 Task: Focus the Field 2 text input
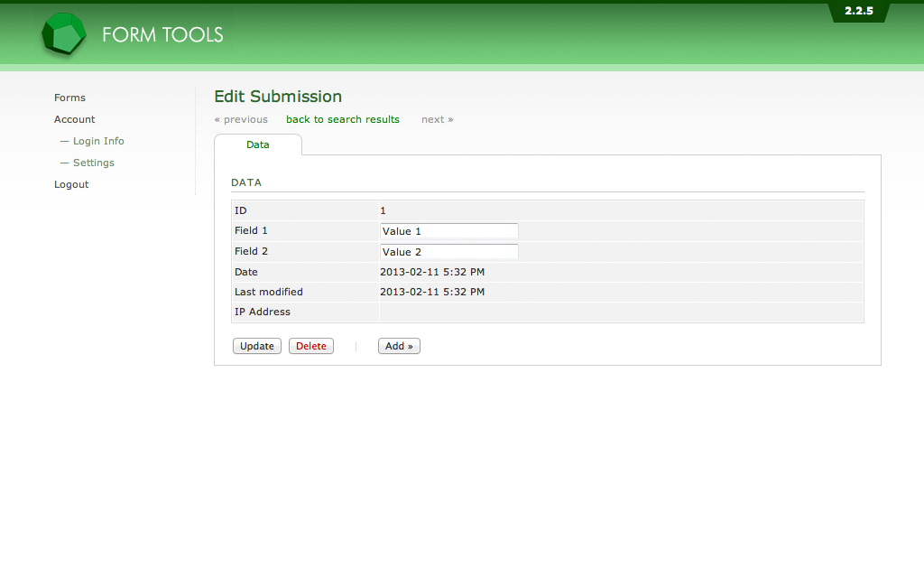pyautogui.click(x=449, y=252)
